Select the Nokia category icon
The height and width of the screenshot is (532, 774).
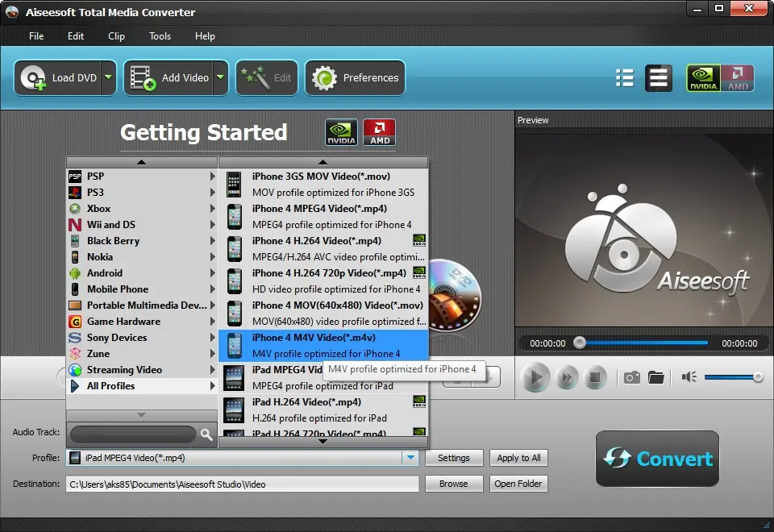coord(74,257)
